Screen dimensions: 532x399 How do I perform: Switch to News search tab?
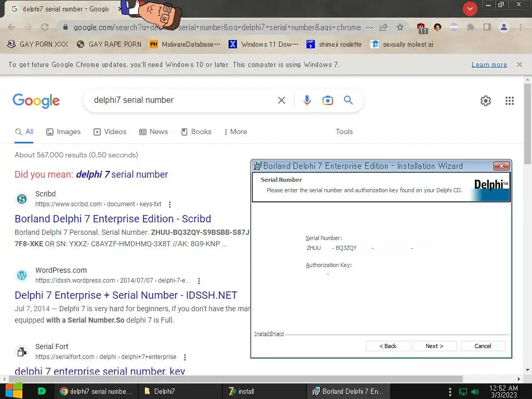154,131
